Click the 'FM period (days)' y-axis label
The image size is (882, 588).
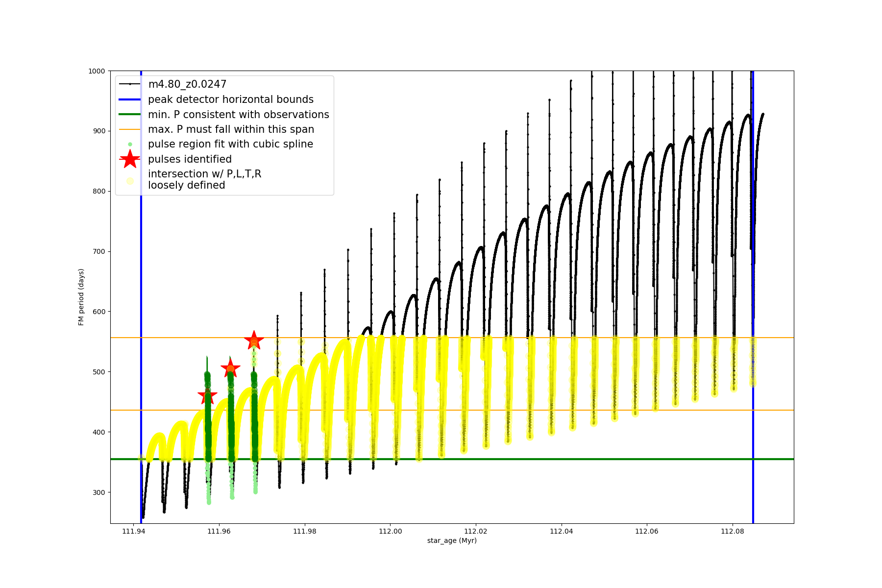pyautogui.click(x=81, y=297)
